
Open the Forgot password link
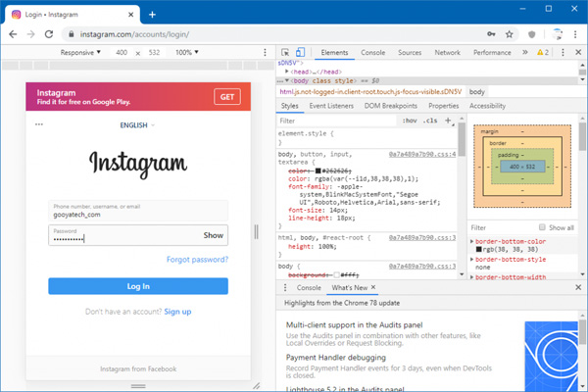[197, 260]
